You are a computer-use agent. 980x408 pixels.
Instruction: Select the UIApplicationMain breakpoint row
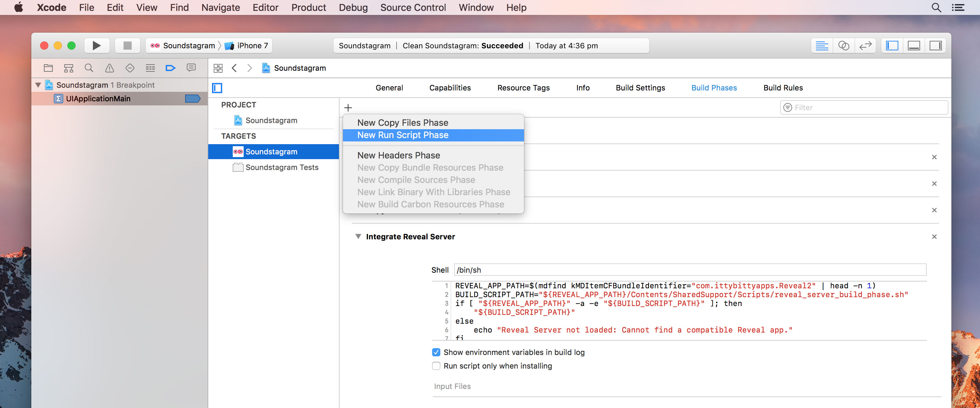tap(119, 99)
